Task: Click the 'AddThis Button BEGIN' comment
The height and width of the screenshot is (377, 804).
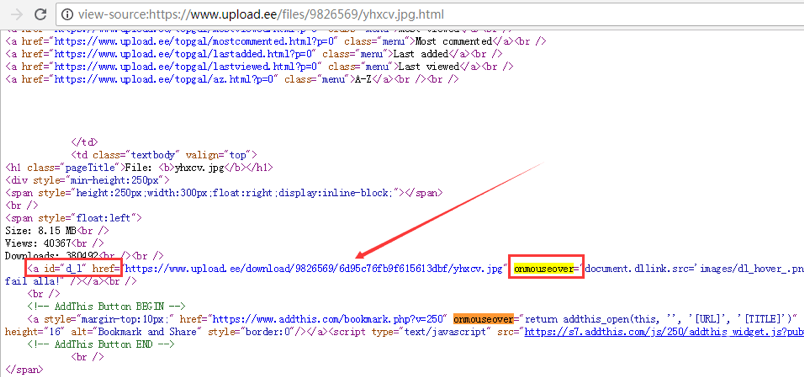Action: (x=106, y=306)
